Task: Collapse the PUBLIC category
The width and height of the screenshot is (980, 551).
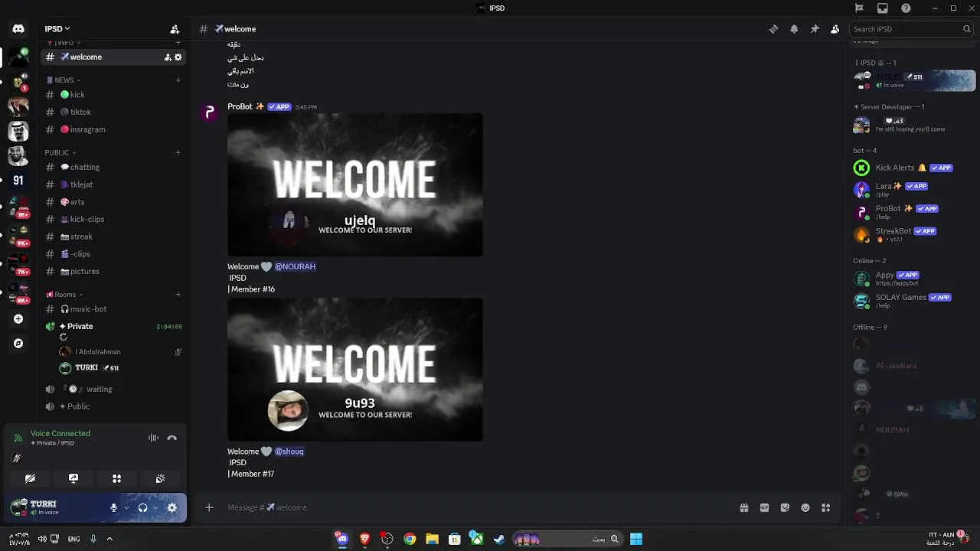Action: coord(60,152)
